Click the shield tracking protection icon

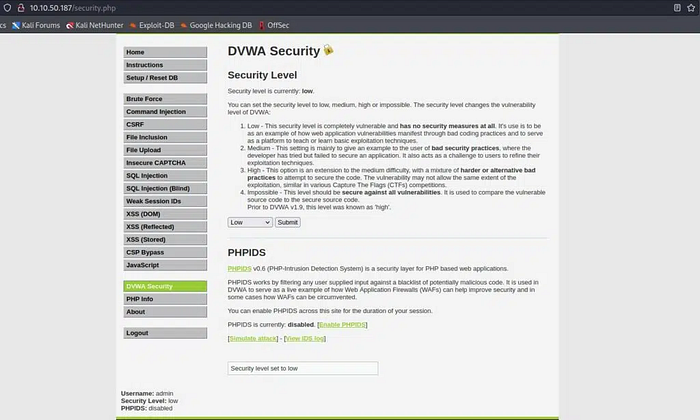[7, 8]
